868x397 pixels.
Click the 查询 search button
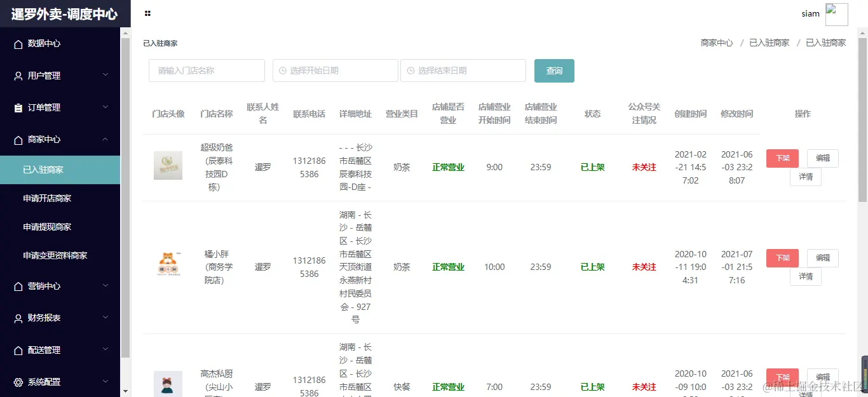[554, 71]
